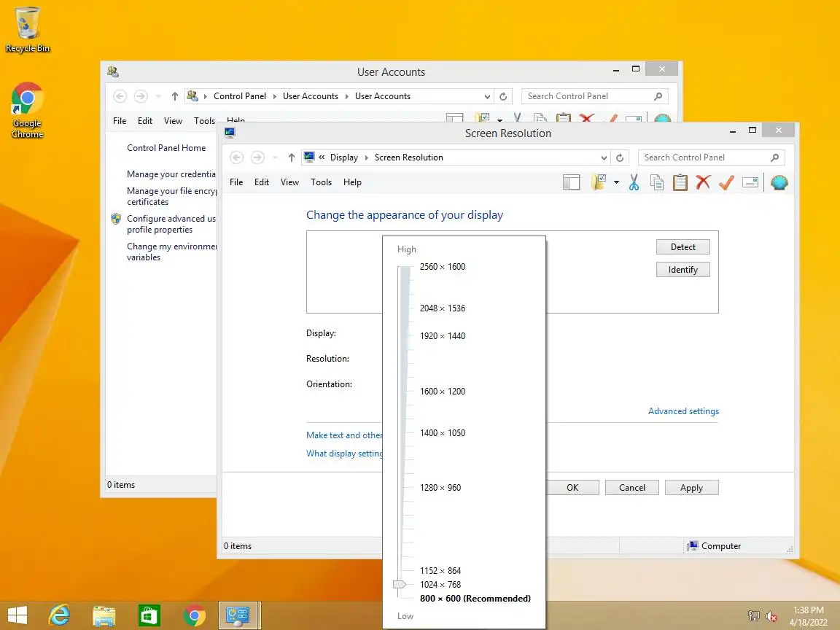This screenshot has width=840, height=630.
Task: Open recent locations dropdown in User Accounts
Action: (x=158, y=96)
